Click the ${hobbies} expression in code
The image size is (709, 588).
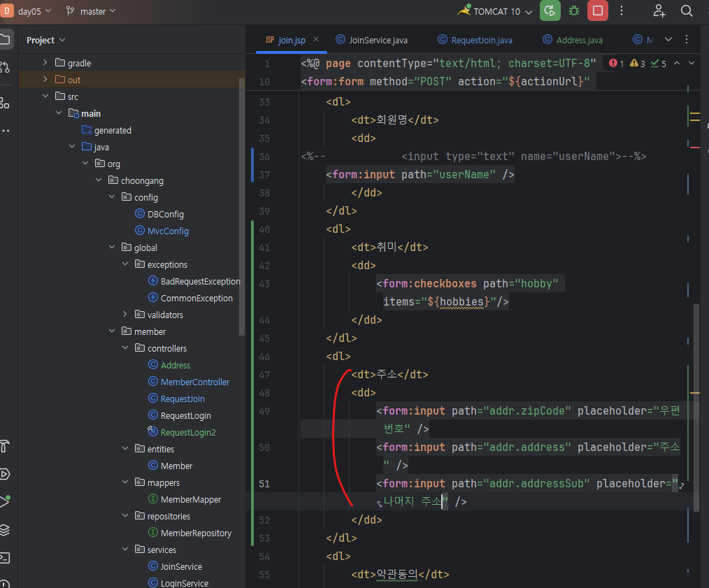pos(459,301)
